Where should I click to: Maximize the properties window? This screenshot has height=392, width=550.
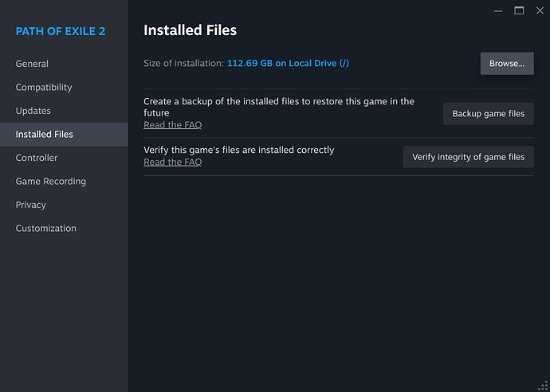(519, 10)
